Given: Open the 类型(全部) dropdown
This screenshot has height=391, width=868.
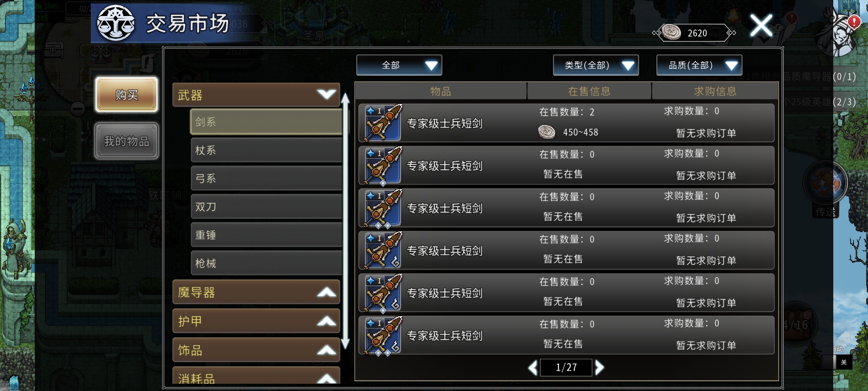Looking at the screenshot, I should [596, 65].
